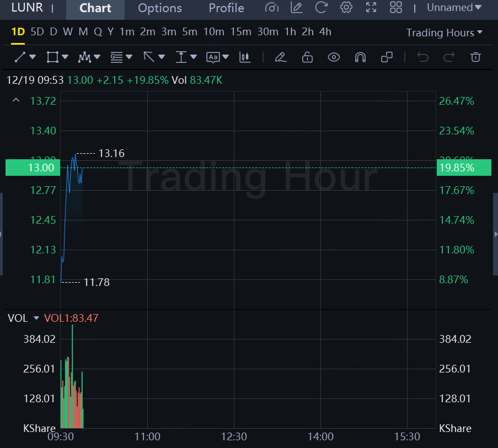Select the Fibonacci retracement lines tool
Viewport: 498px width, 448px height.
[116, 57]
